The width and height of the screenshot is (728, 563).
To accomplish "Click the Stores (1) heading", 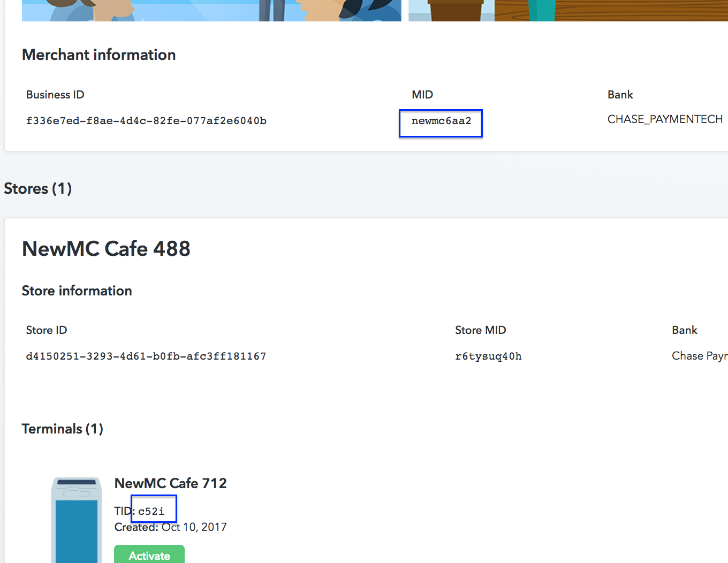I will [38, 189].
